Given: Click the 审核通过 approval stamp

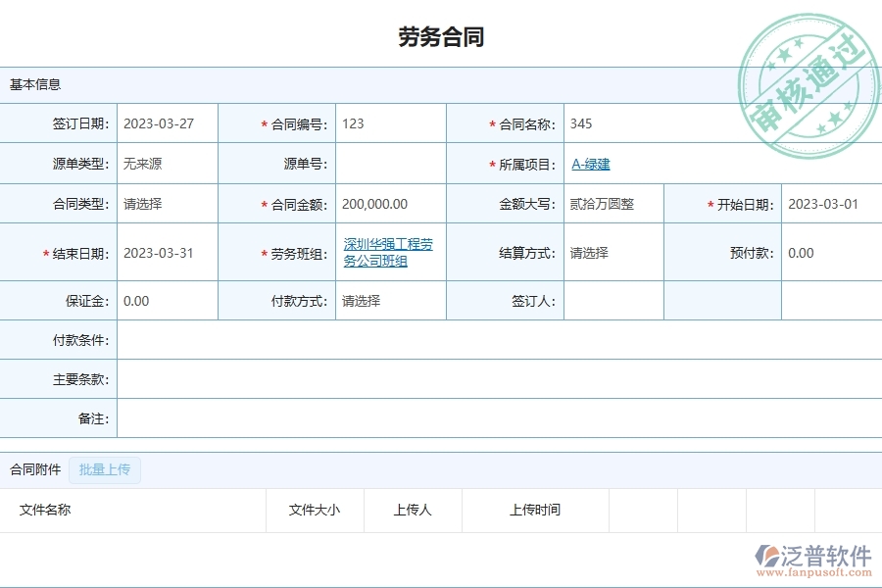Looking at the screenshot, I should point(808,69).
